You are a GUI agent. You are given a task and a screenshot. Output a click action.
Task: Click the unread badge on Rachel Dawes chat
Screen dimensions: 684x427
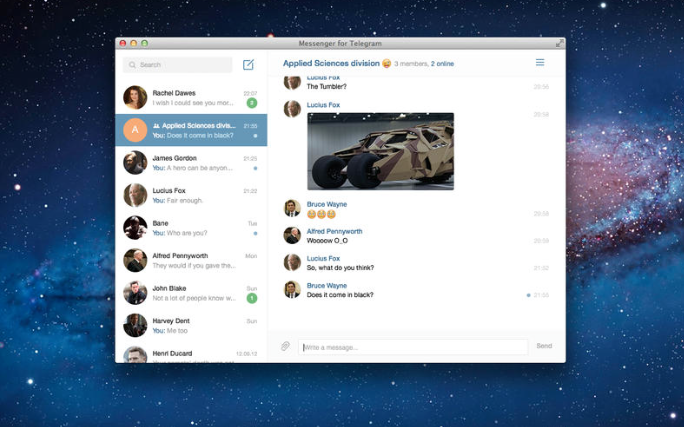click(x=252, y=103)
